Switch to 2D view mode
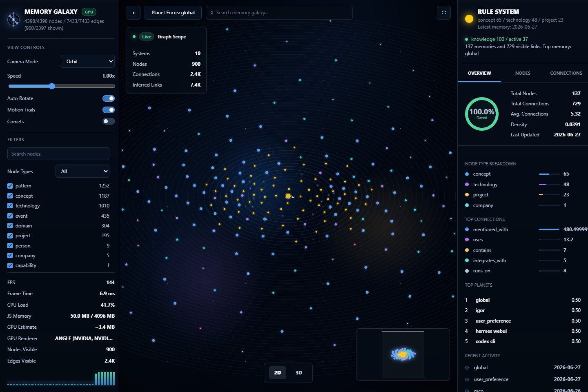588x392 pixels. pos(278,372)
